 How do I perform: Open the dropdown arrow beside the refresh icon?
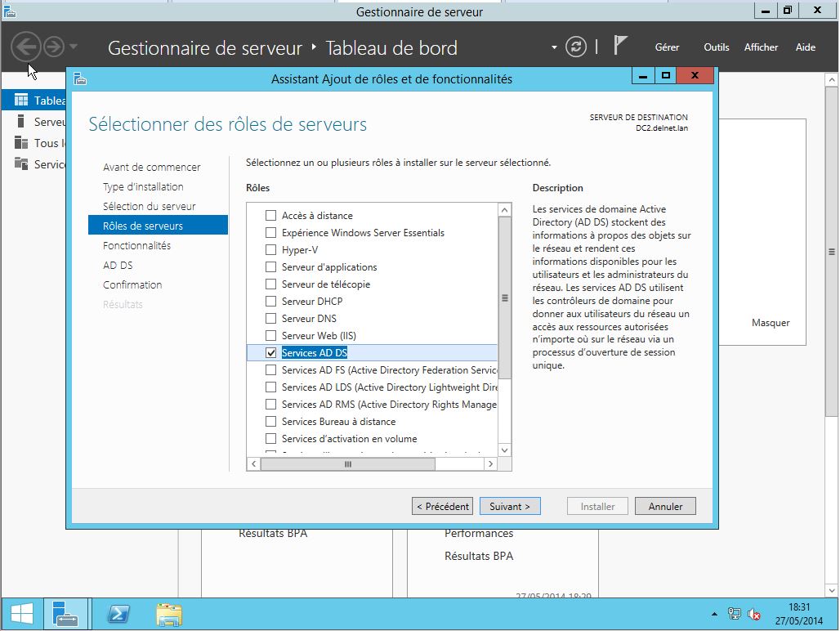pos(554,47)
